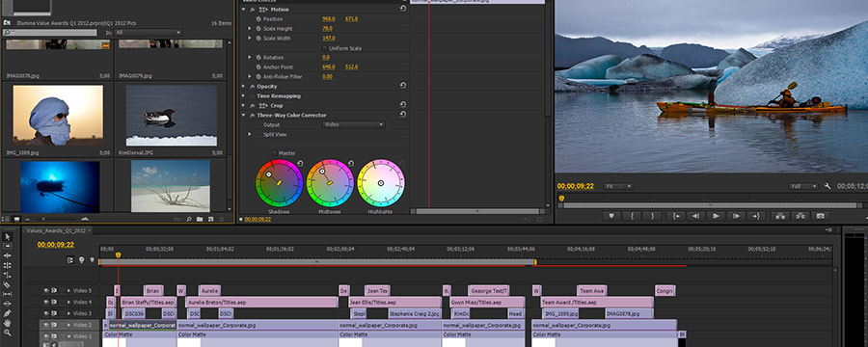This screenshot has width=868, height=347.
Task: Click Scale Height value 78.0
Action: (x=327, y=28)
